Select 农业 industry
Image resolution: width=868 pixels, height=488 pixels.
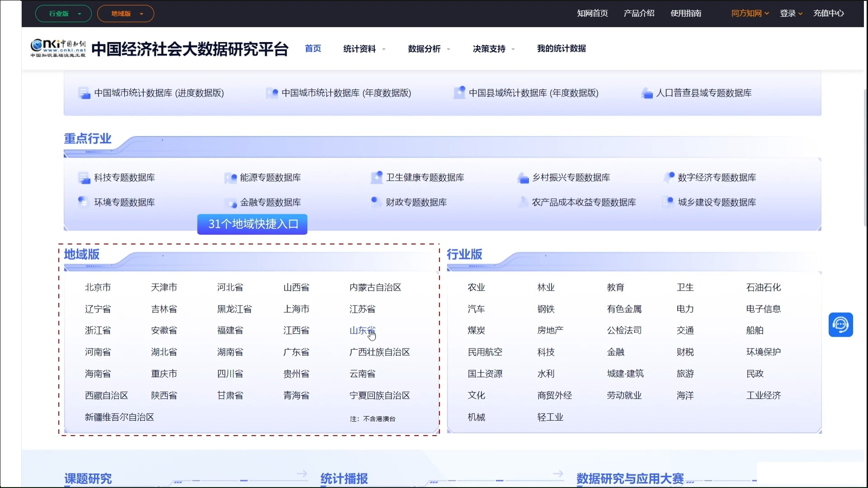pyautogui.click(x=476, y=287)
